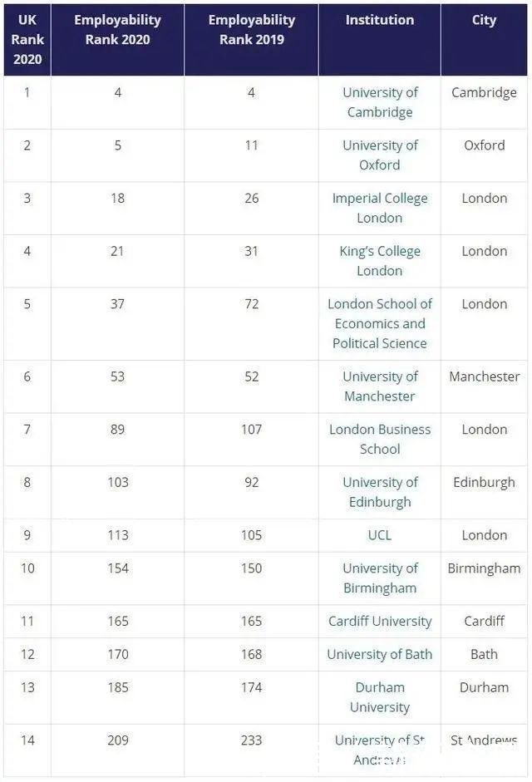
Task: Select the Institution column header
Action: 380,20
